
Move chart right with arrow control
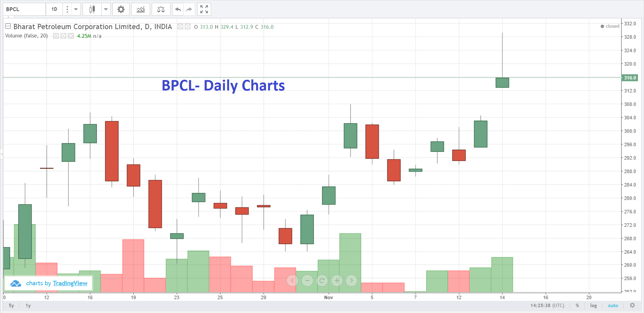[x=351, y=280]
